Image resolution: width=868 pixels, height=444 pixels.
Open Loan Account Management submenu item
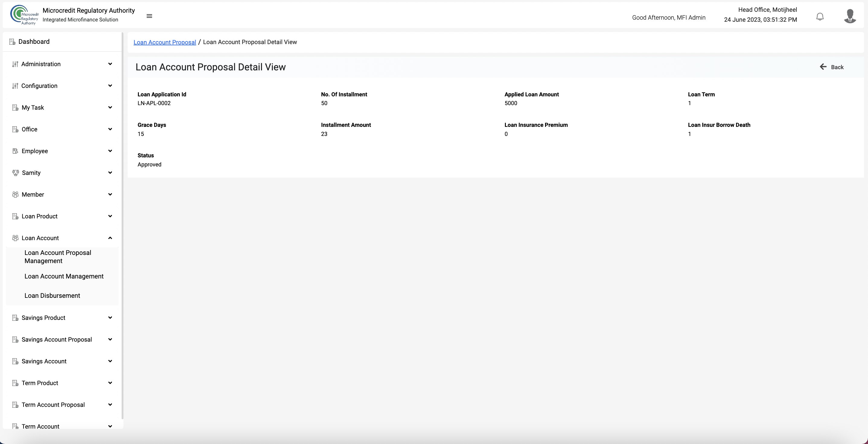(x=64, y=276)
